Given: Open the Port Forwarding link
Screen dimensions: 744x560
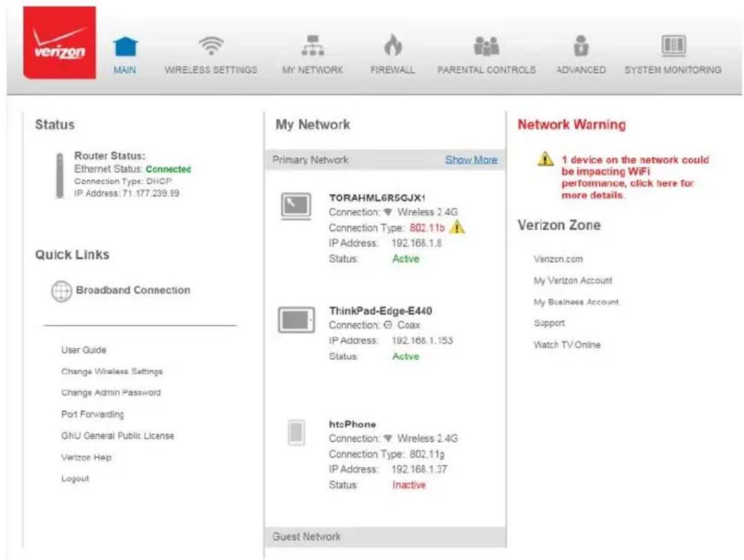Looking at the screenshot, I should (92, 414).
